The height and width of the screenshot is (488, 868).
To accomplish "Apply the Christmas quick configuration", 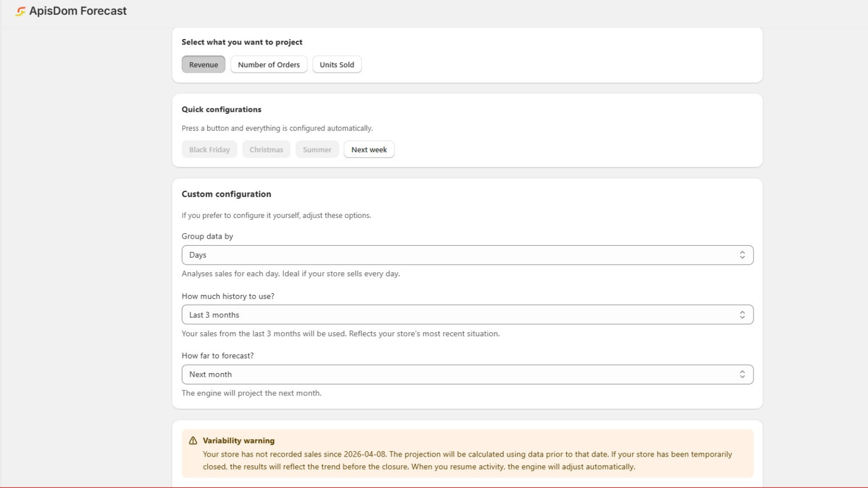I will [266, 150].
